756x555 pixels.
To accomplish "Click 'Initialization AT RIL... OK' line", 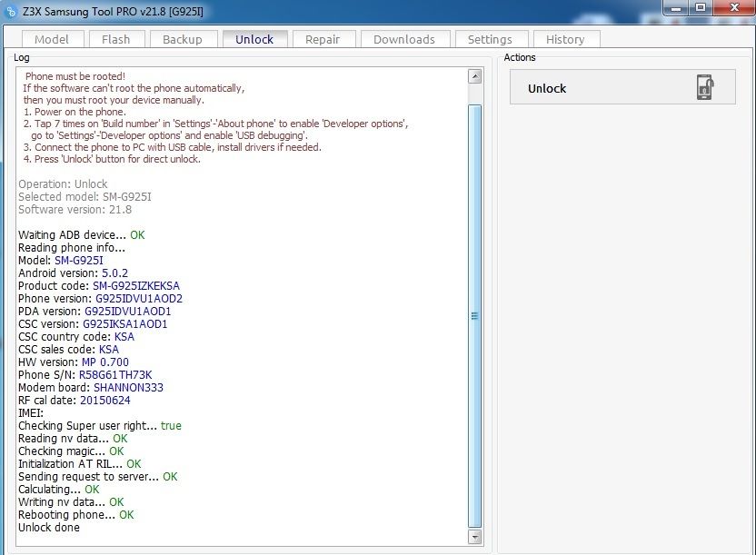I will pos(80,464).
